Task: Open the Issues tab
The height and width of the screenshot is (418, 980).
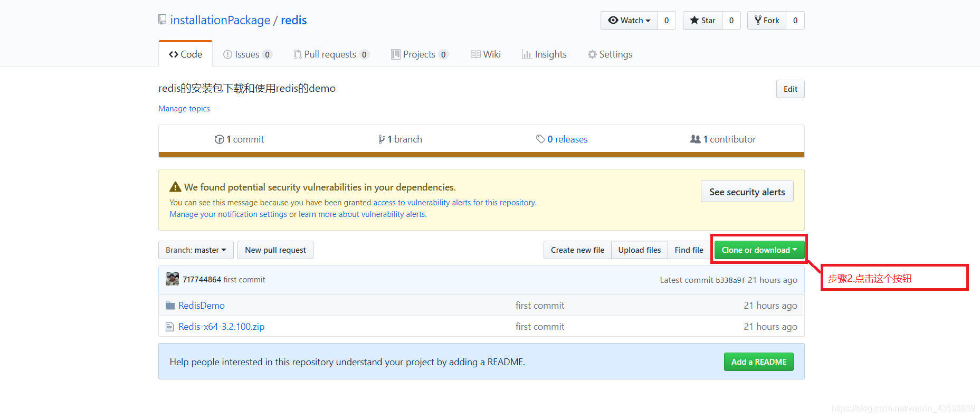Action: point(248,54)
